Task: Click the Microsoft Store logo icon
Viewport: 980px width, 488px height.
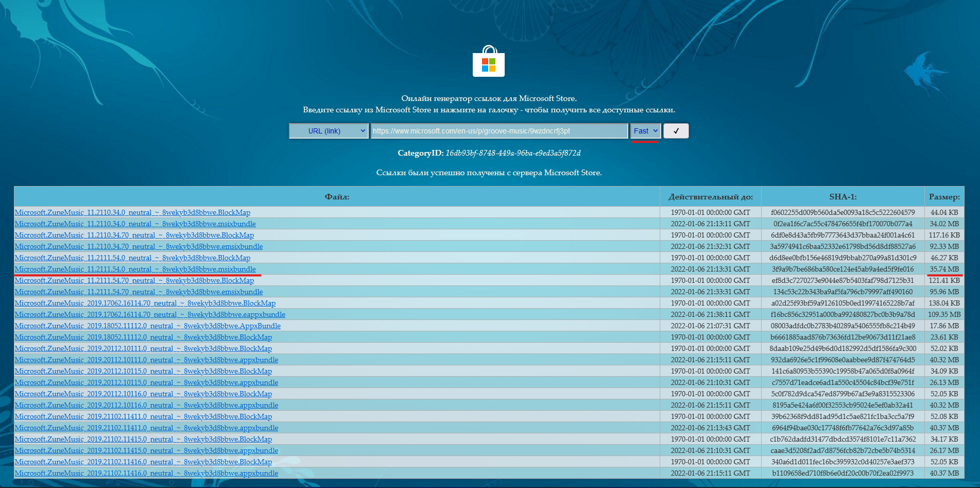Action: click(x=489, y=61)
